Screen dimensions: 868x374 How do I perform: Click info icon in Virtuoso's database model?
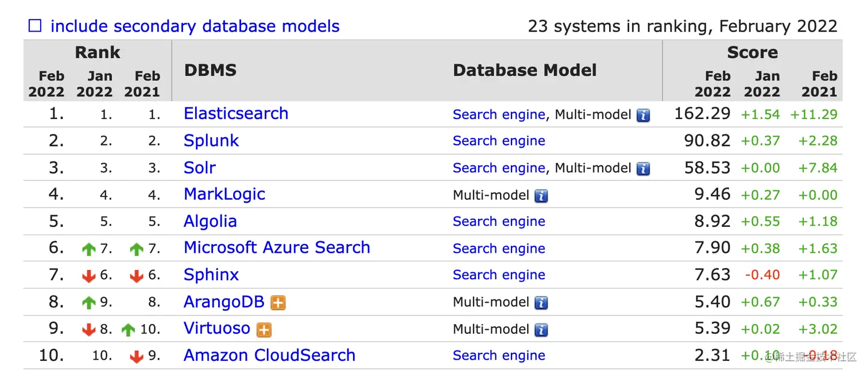point(541,330)
